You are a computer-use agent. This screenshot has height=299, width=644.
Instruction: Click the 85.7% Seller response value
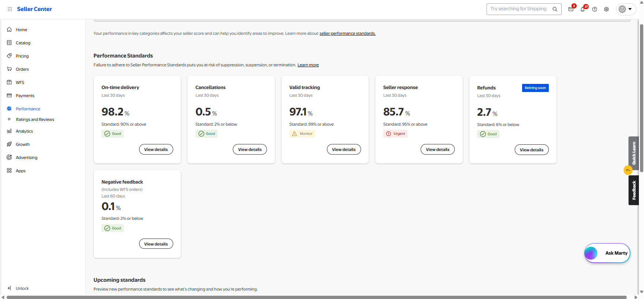[397, 112]
